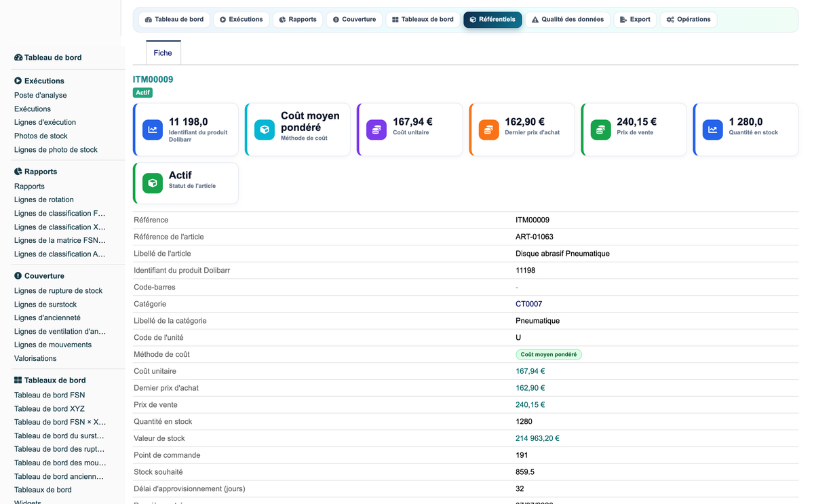Follow the CT0007 category link
The image size is (814, 504).
tap(528, 305)
